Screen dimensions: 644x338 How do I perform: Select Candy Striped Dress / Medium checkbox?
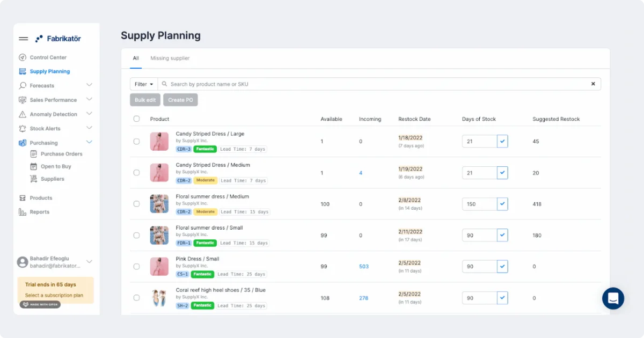click(x=136, y=173)
